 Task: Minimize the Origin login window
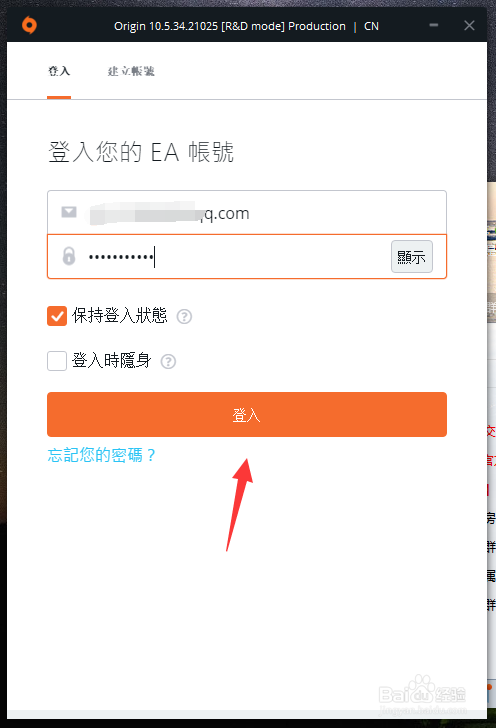[434, 25]
